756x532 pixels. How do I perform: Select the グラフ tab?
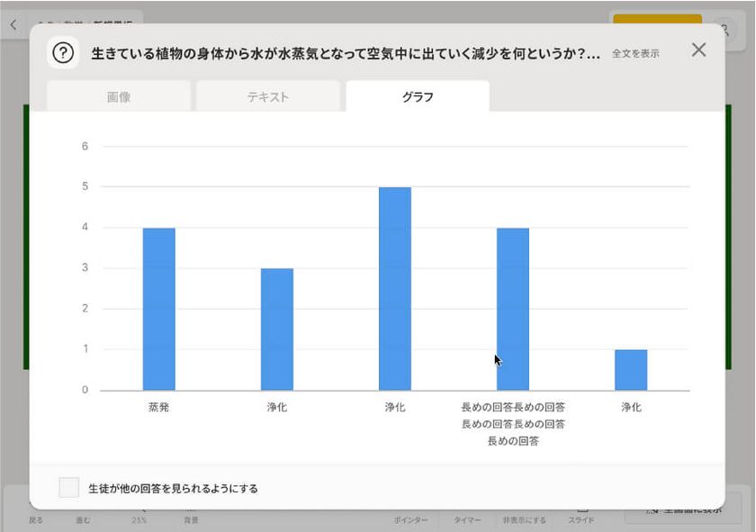[x=418, y=97]
